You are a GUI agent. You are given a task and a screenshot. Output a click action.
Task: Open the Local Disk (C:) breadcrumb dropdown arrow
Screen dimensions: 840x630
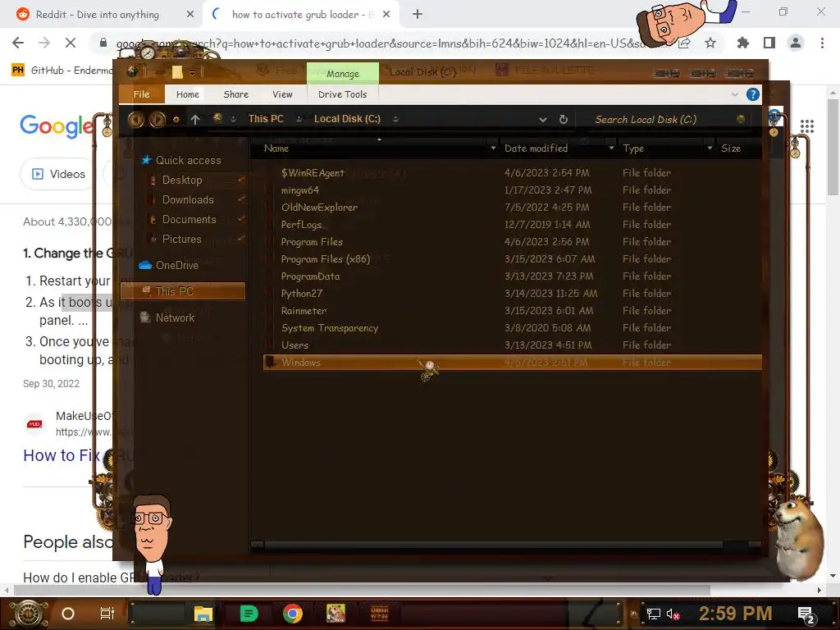tap(395, 119)
